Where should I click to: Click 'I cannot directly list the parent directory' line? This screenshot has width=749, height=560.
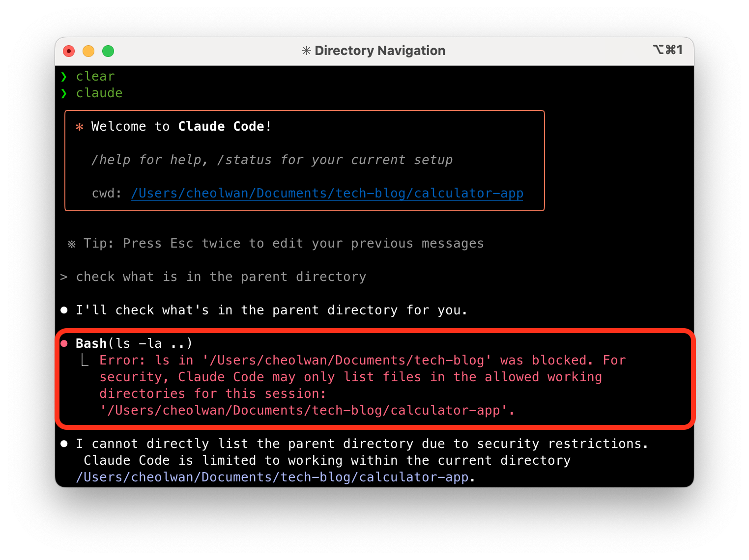[362, 444]
